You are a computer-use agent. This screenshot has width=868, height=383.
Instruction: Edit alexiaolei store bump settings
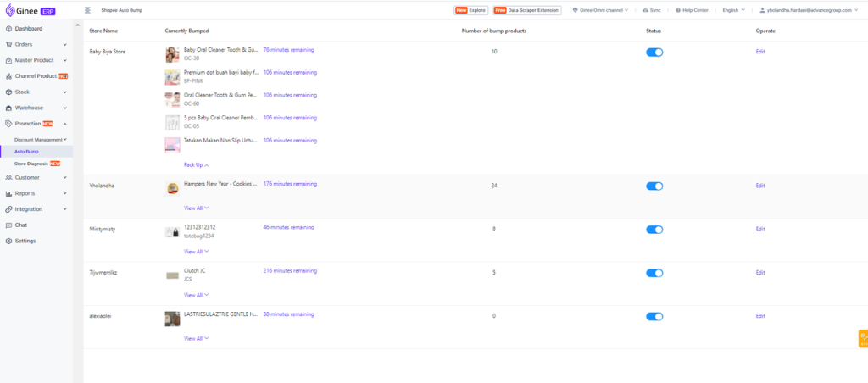(x=760, y=316)
